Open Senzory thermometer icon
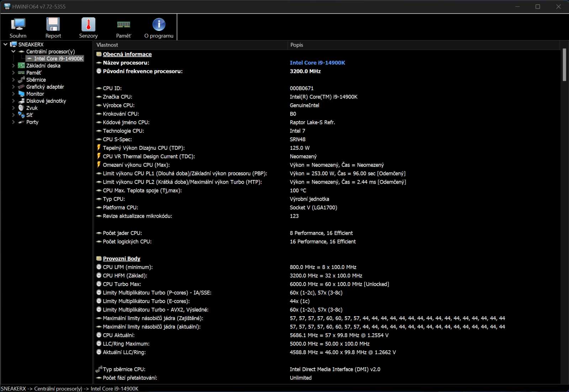569x392 pixels. click(88, 25)
